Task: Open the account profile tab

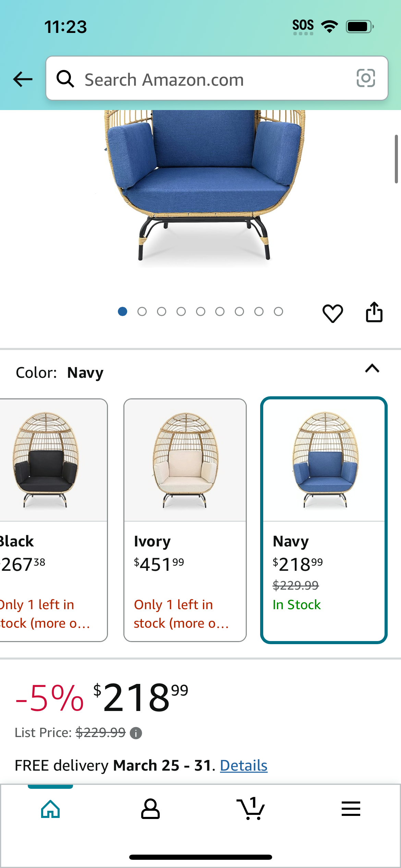Action: (x=150, y=809)
